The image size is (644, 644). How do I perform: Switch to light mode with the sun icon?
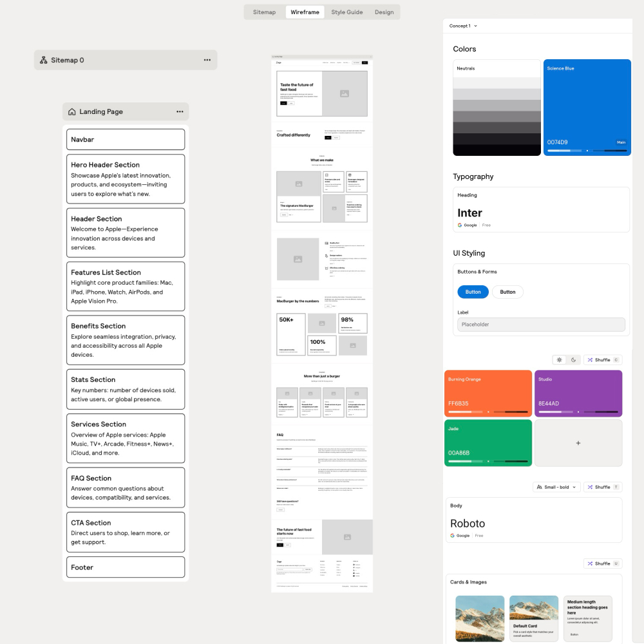coord(560,360)
